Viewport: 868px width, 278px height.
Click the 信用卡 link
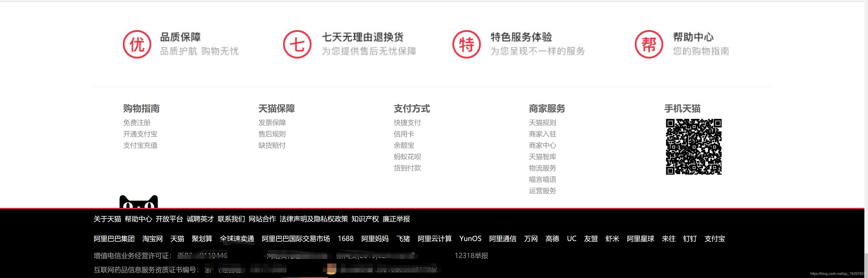tap(404, 134)
